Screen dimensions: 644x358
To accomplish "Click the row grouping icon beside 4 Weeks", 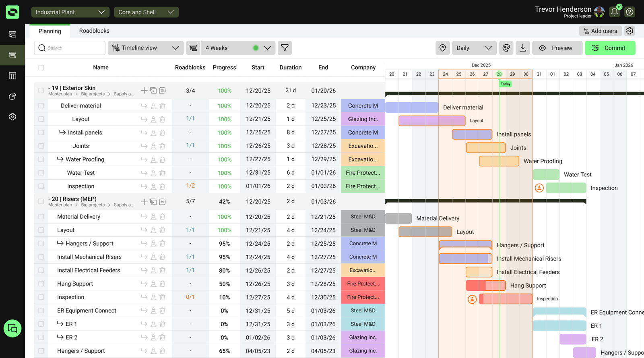I will pos(193,48).
